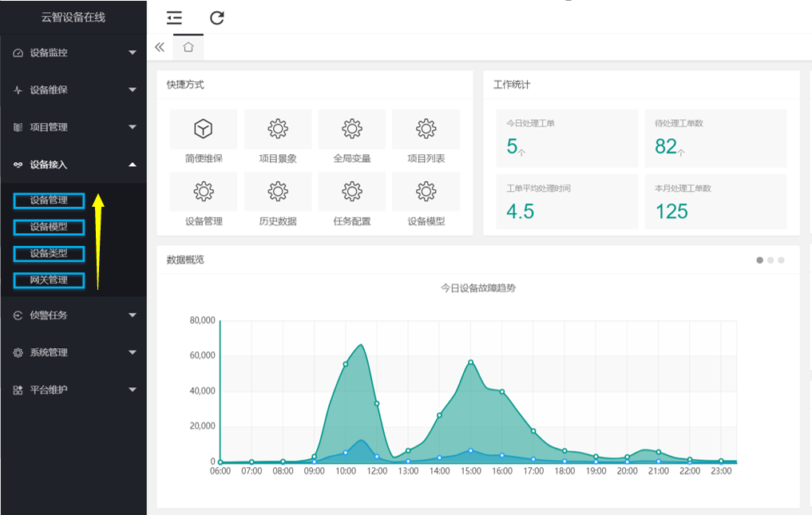Image resolution: width=812 pixels, height=515 pixels.
Task: Open the 全局变量 shortcut icon
Action: pyautogui.click(x=352, y=129)
